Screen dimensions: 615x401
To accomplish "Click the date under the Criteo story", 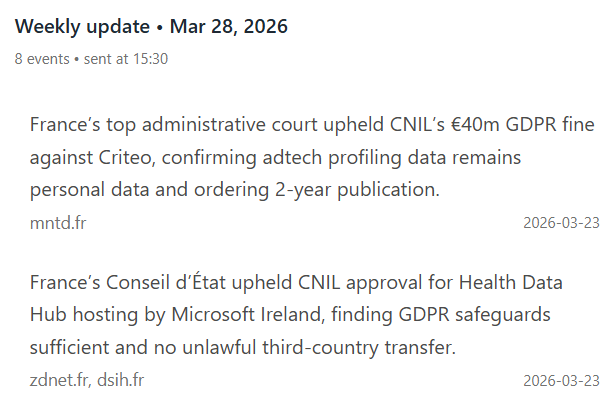I will 561,222.
